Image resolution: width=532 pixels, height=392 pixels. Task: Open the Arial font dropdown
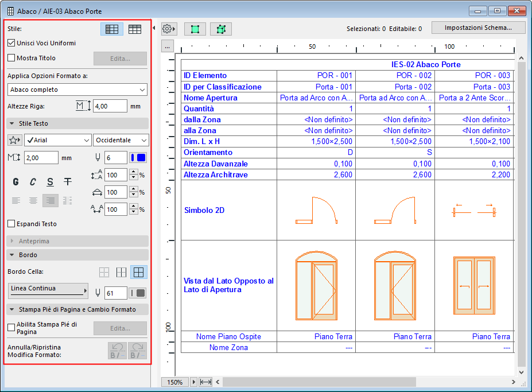pos(58,140)
